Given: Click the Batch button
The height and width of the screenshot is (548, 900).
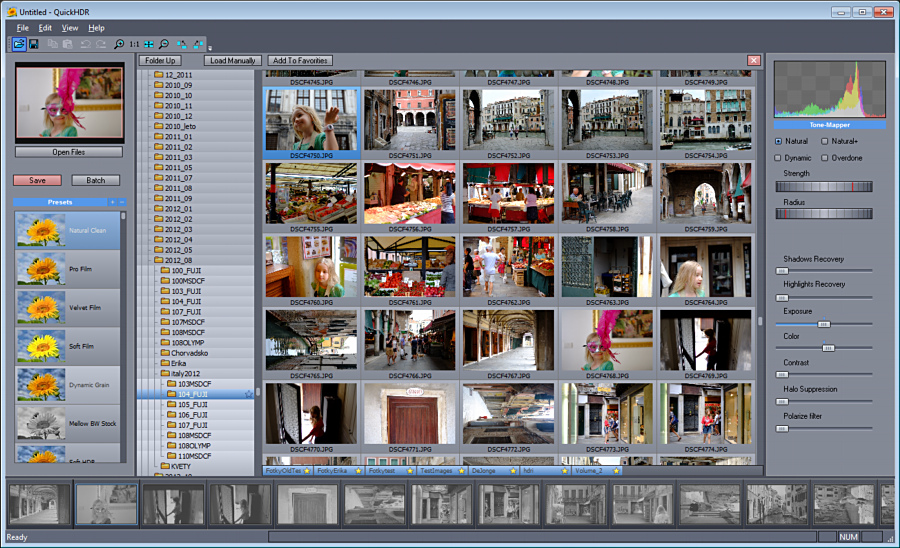Looking at the screenshot, I should [95, 180].
